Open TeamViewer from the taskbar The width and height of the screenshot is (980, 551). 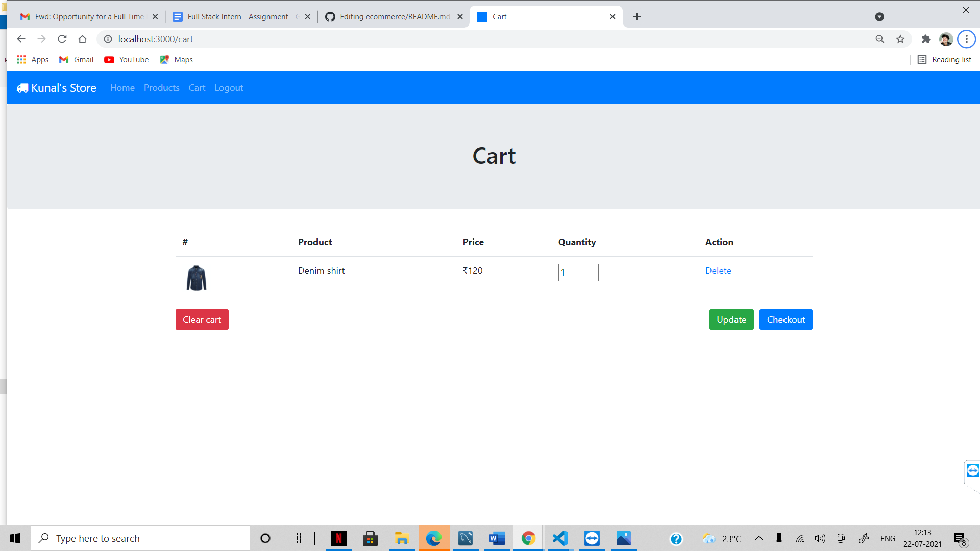click(592, 538)
